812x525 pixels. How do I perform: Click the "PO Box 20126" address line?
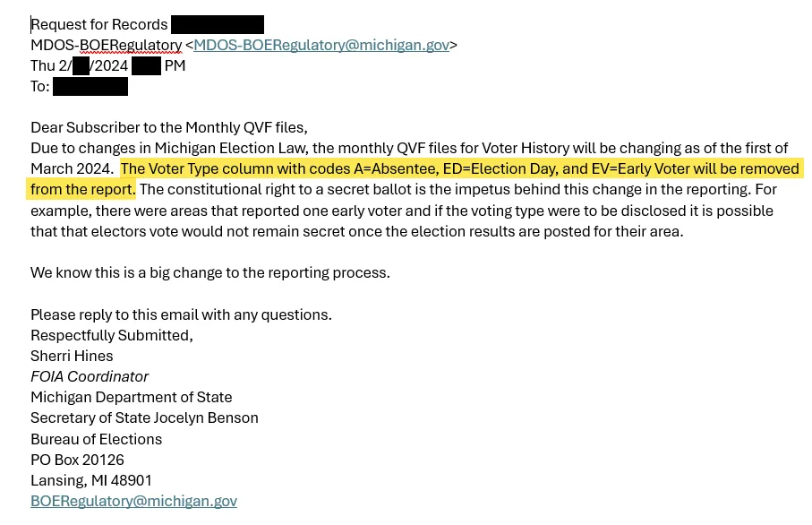coord(77,460)
